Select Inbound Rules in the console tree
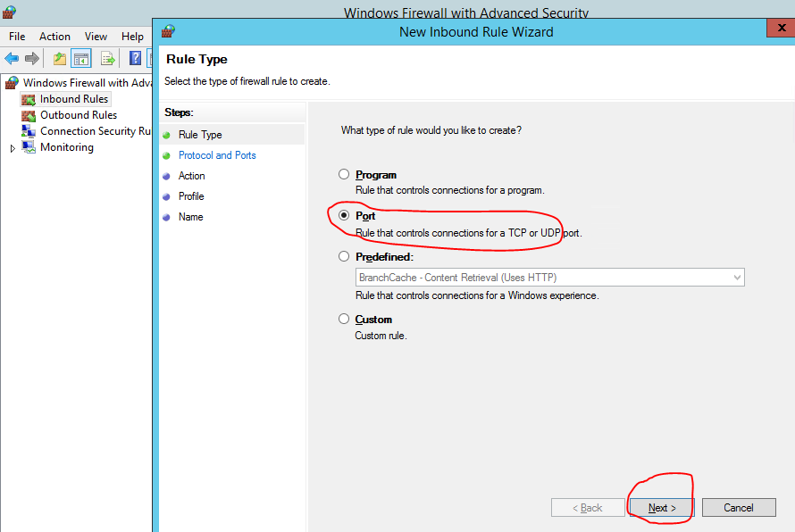Screen dimensions: 795x532 coord(74,99)
